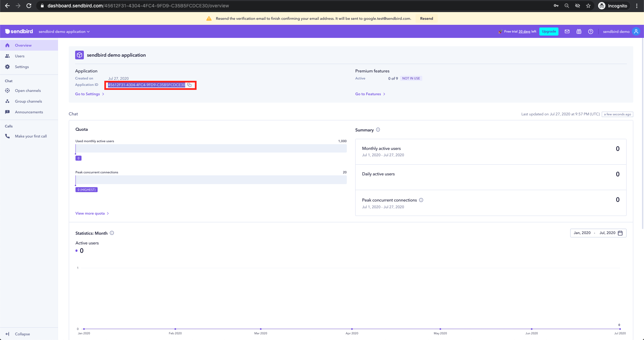Click the Jul 2020 chart data point
644x340 pixels.
[620, 329]
